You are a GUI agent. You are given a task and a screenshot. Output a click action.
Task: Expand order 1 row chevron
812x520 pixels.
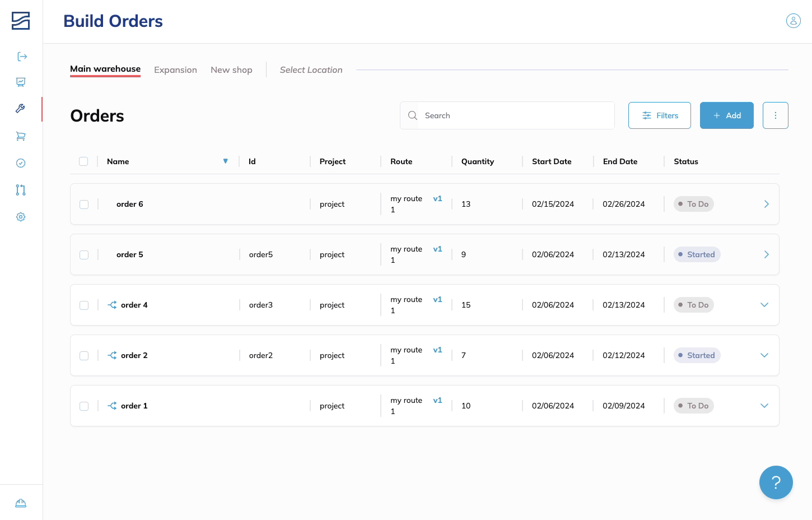pyautogui.click(x=764, y=406)
